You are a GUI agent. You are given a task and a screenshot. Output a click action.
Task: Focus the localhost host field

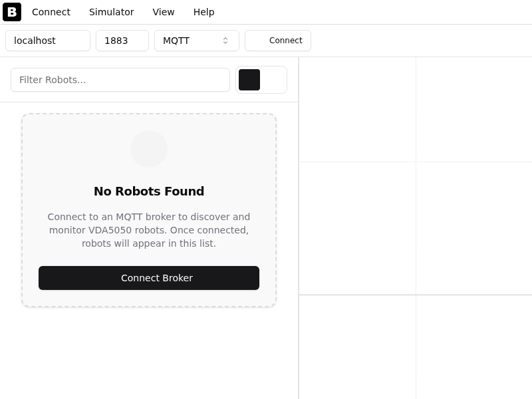[x=48, y=41]
